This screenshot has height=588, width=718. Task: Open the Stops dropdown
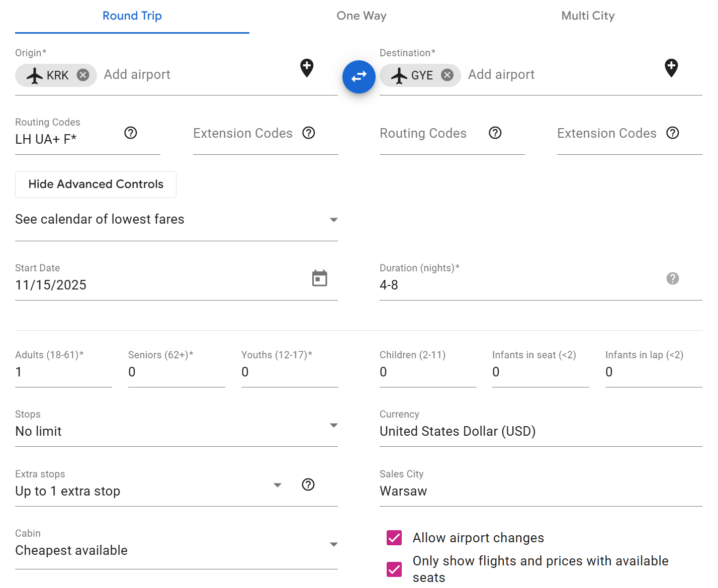click(x=176, y=426)
